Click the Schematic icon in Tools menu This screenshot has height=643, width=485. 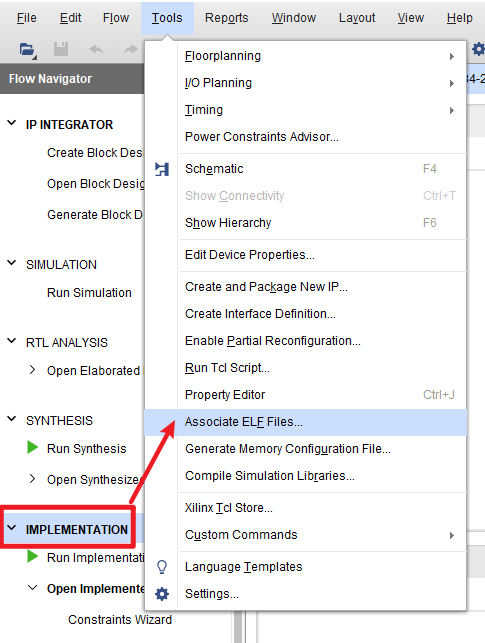pyautogui.click(x=162, y=169)
